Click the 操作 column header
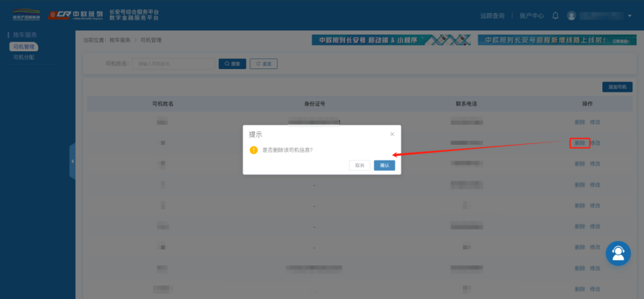The height and width of the screenshot is (299, 644). click(587, 104)
